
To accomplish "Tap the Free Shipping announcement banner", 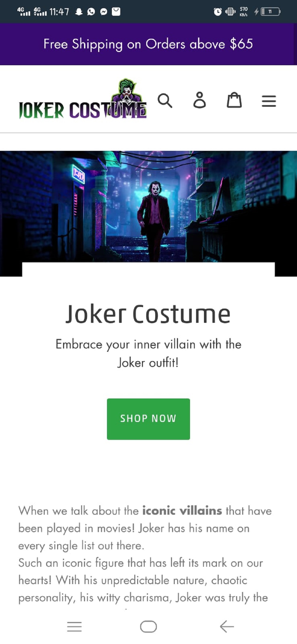I will [148, 44].
